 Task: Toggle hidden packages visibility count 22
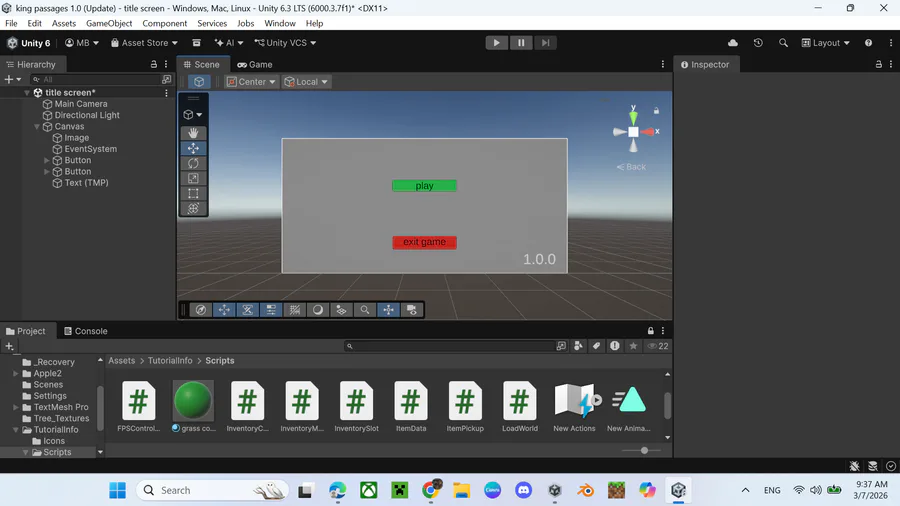[658, 346]
